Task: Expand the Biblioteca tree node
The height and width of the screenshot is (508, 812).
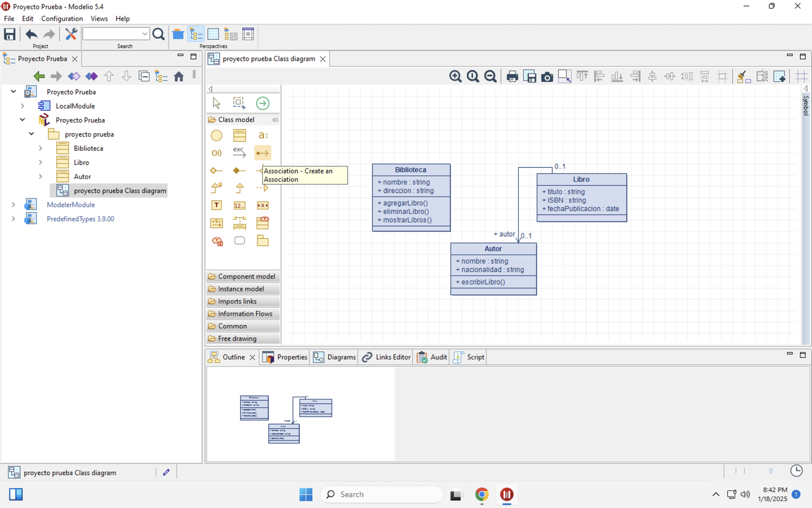Action: [x=41, y=148]
